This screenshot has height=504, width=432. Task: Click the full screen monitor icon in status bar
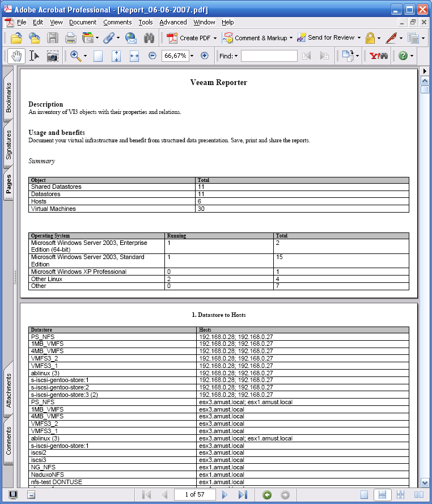(13, 495)
